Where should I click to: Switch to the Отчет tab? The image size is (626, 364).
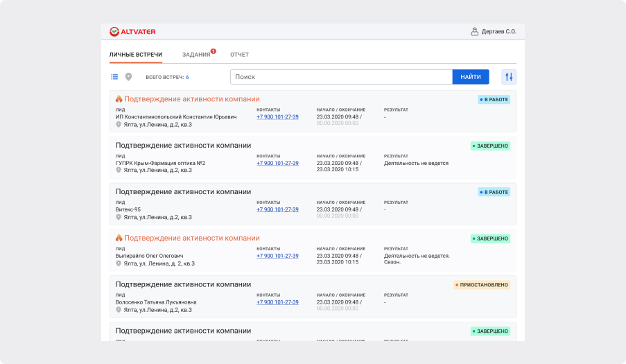(x=239, y=55)
